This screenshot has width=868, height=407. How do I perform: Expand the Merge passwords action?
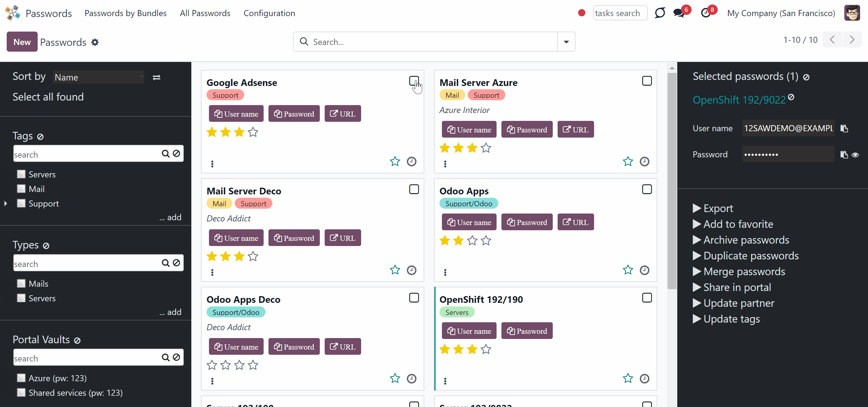tap(739, 272)
